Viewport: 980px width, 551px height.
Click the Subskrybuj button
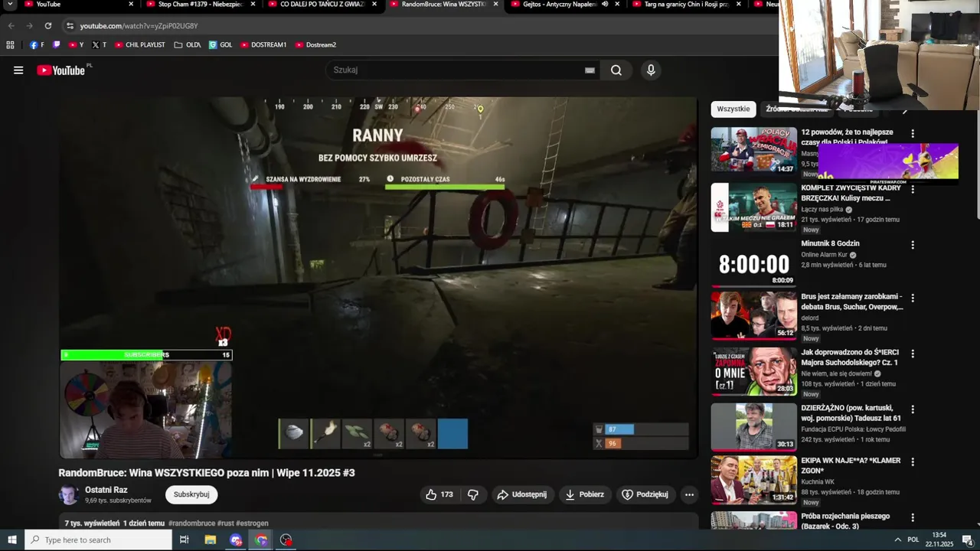(x=191, y=494)
